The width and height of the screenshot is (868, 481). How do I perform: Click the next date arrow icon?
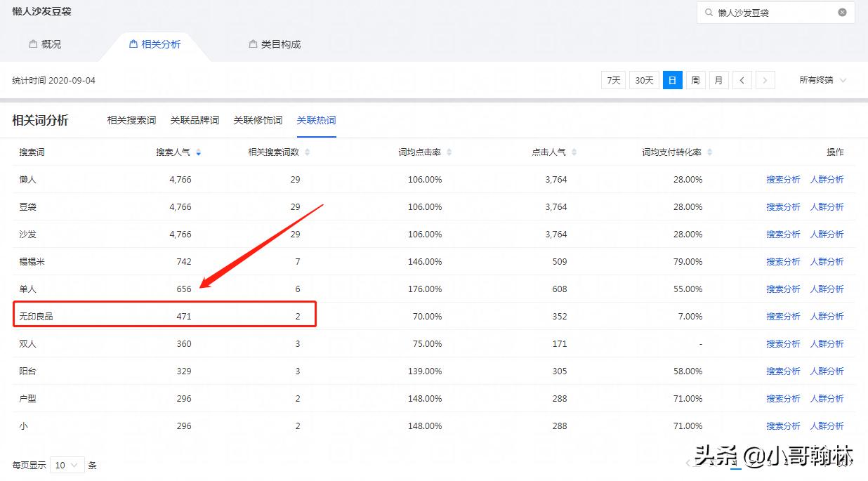tap(765, 80)
